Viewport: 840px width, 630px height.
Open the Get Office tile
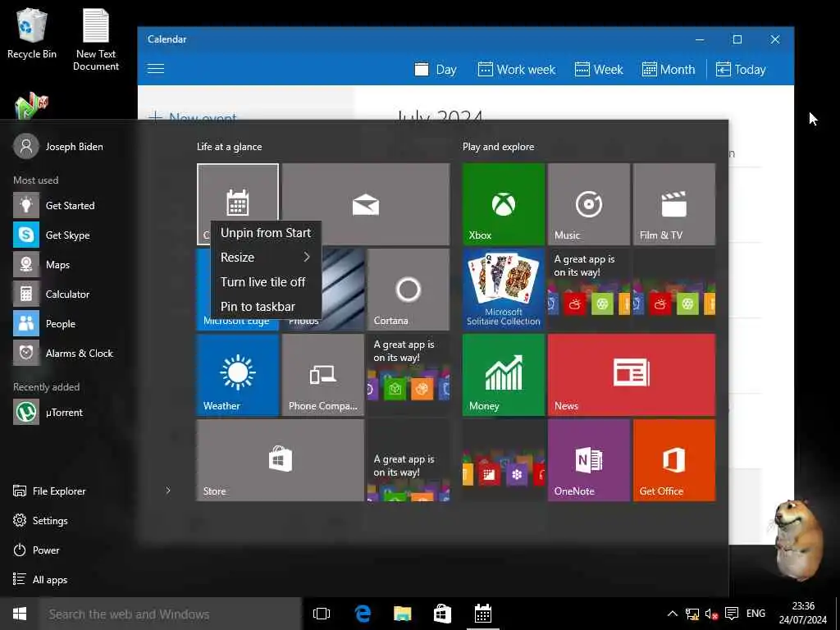point(674,460)
